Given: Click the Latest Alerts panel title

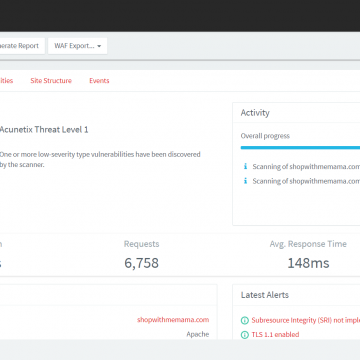Looking at the screenshot, I should point(265,295).
